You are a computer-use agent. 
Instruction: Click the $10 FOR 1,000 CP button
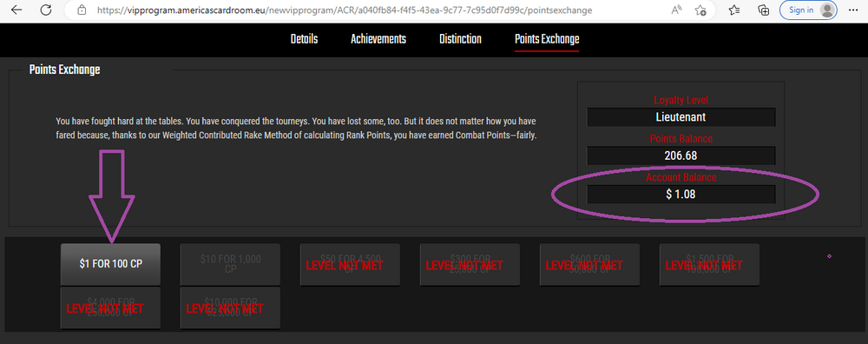pos(230,264)
